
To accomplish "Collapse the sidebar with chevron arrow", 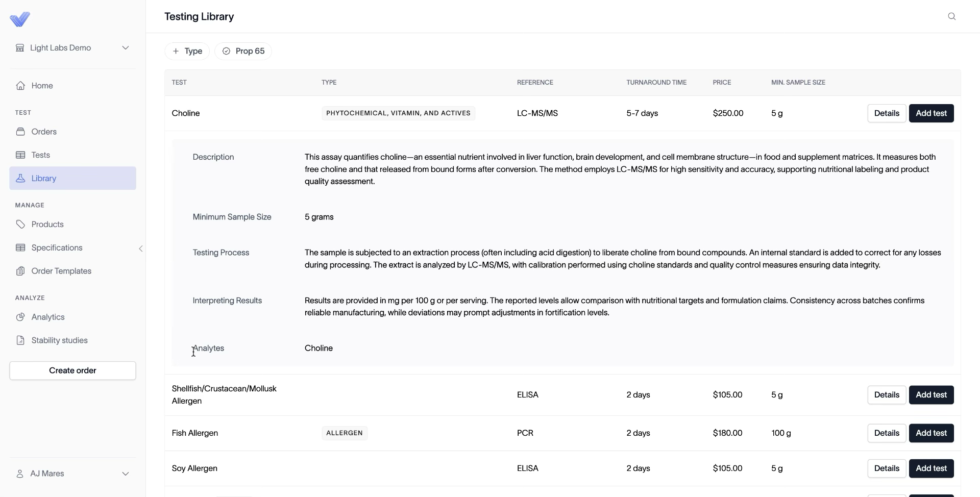I will (141, 248).
